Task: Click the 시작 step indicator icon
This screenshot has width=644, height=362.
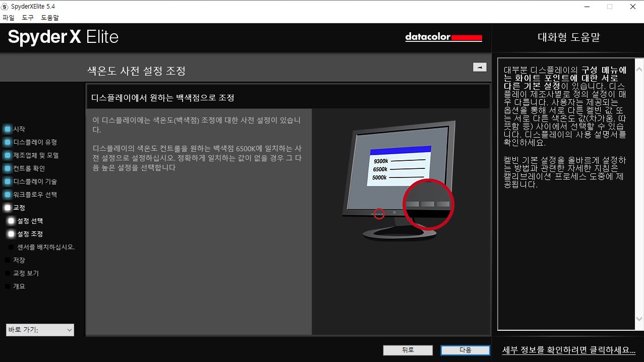Action: pos(8,129)
